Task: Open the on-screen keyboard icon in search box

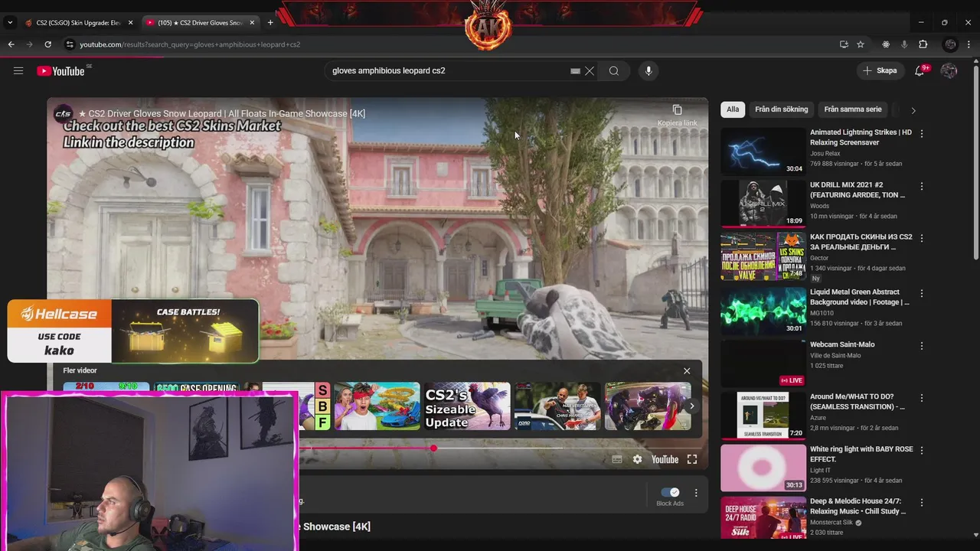Action: tap(575, 71)
